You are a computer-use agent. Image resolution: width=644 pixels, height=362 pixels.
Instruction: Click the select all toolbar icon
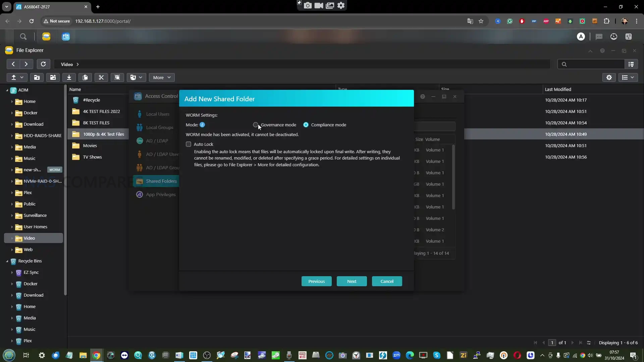[117, 77]
